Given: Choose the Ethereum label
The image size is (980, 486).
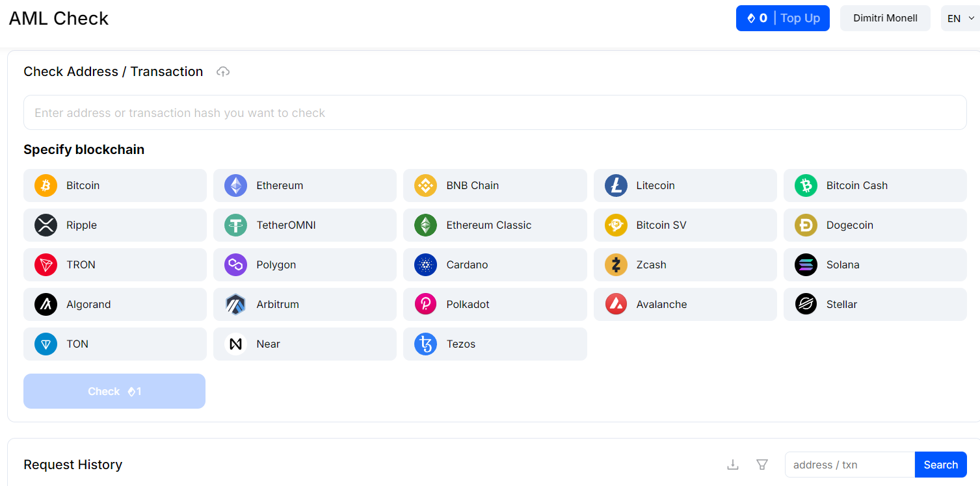Looking at the screenshot, I should tap(280, 186).
